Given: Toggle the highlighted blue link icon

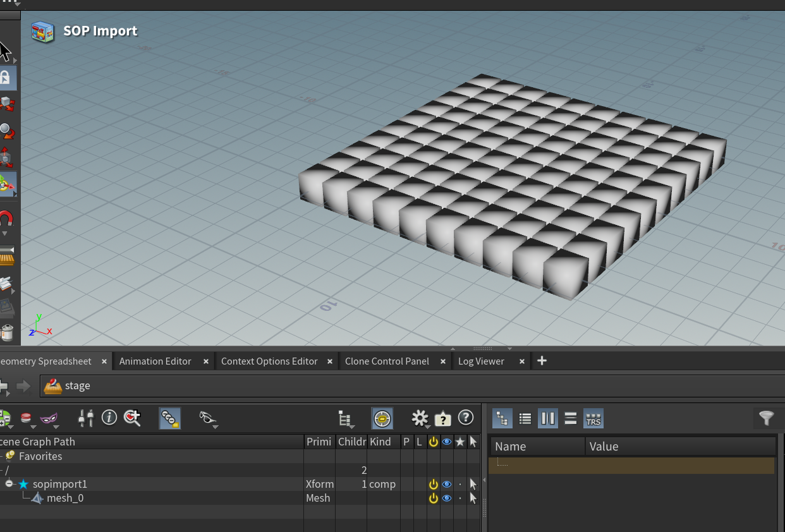Looking at the screenshot, I should 169,418.
